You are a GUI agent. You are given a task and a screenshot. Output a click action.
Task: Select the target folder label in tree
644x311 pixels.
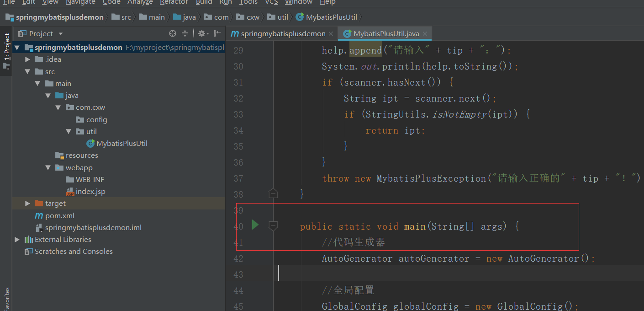pyautogui.click(x=55, y=204)
